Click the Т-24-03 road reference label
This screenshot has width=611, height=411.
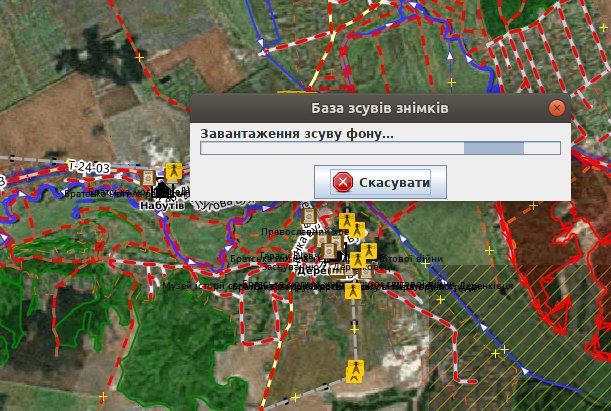88,168
